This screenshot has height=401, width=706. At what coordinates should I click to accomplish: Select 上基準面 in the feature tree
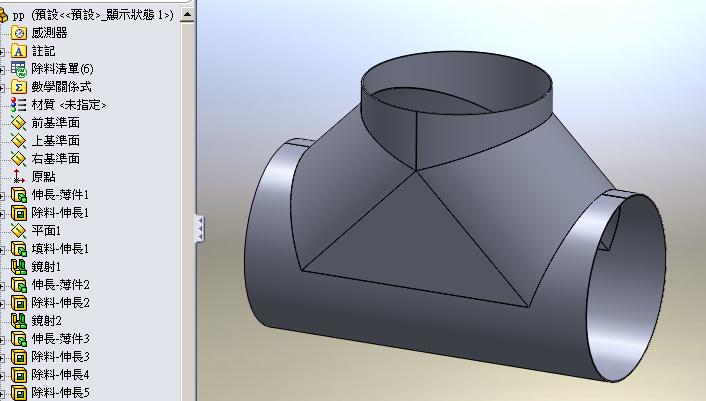[55, 141]
